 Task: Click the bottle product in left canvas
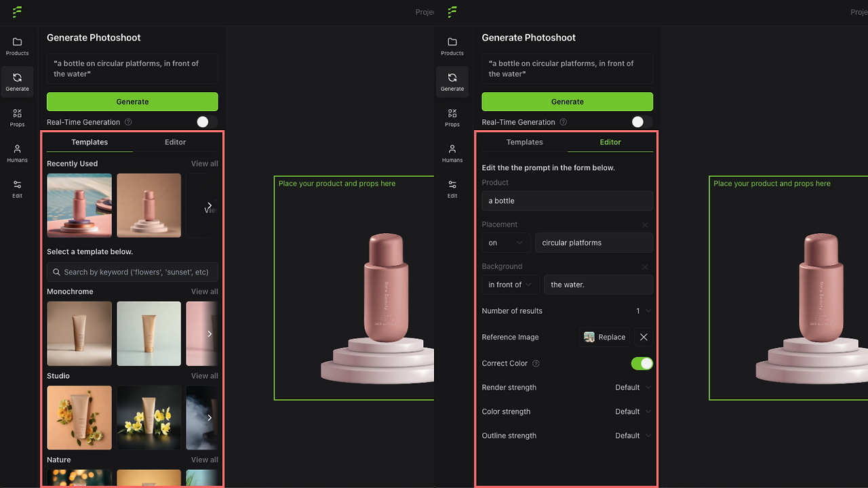386,287
